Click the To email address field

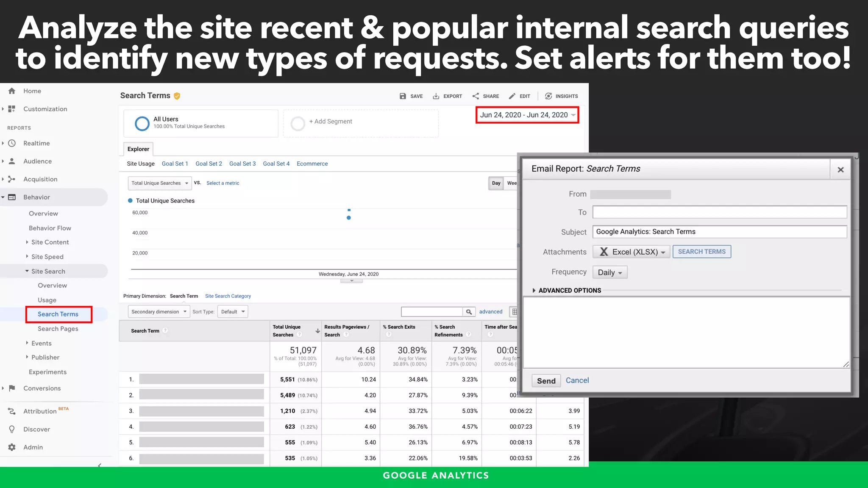pos(719,212)
